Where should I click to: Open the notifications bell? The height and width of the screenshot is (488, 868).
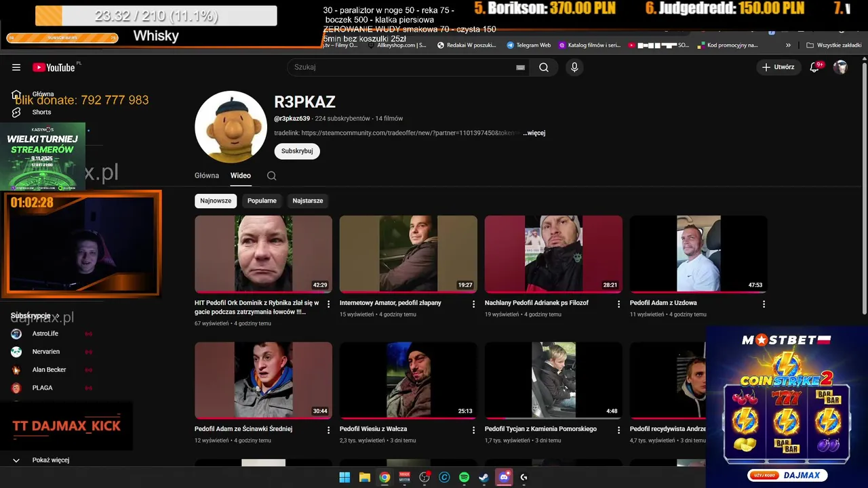(815, 67)
